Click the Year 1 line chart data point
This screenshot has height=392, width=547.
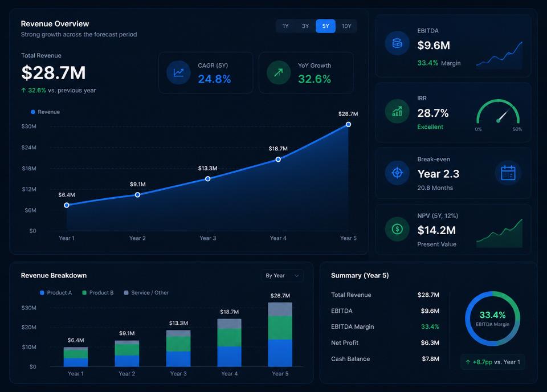(x=67, y=205)
